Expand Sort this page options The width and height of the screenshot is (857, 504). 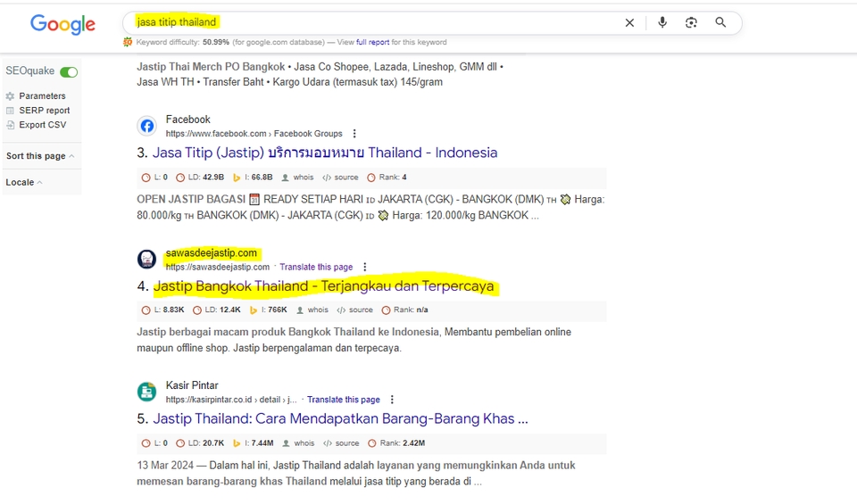pyautogui.click(x=40, y=156)
